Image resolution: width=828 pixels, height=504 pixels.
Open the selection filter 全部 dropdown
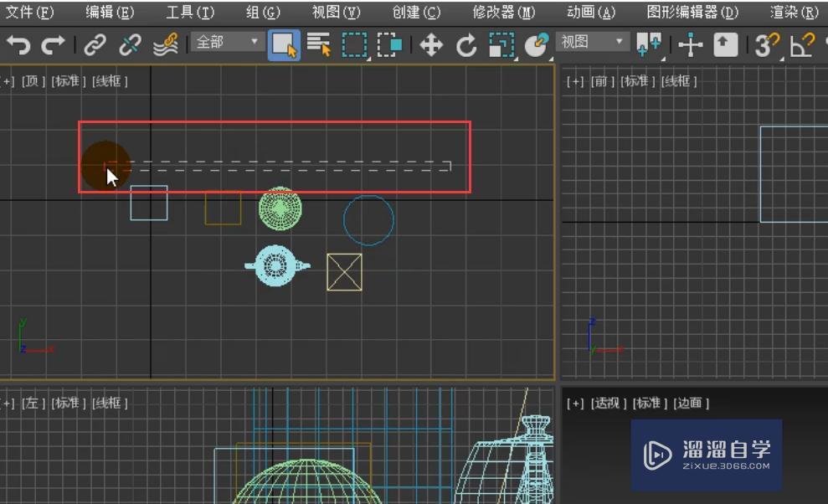tap(227, 42)
